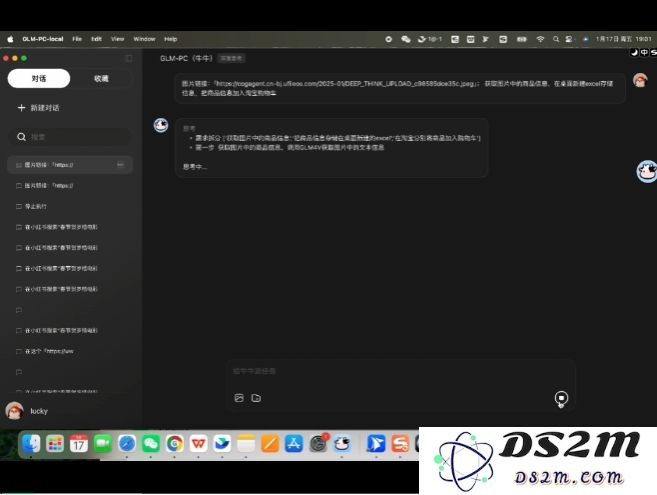Open more options on the highlighted conversation
This screenshot has height=495, width=657.
tap(120, 165)
